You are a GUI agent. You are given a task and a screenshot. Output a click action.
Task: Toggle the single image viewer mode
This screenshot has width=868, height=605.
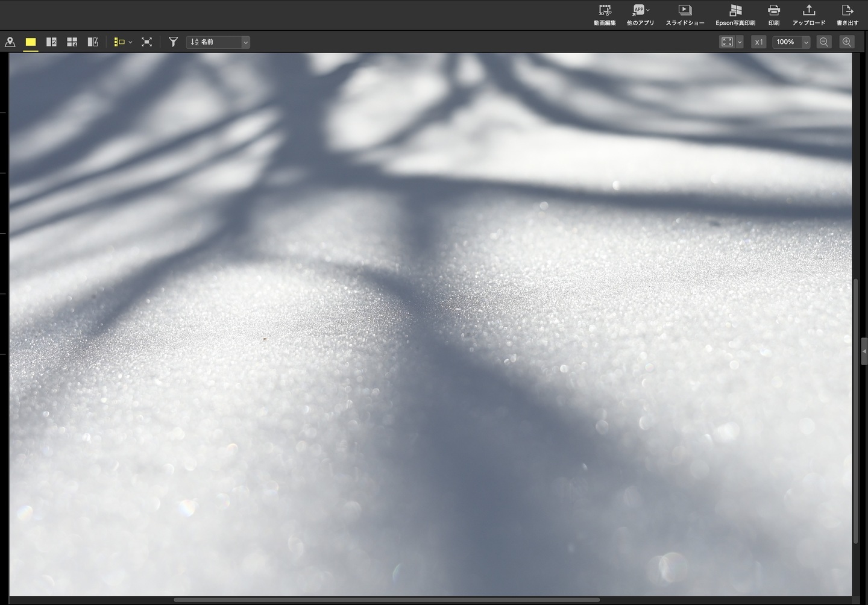(31, 42)
